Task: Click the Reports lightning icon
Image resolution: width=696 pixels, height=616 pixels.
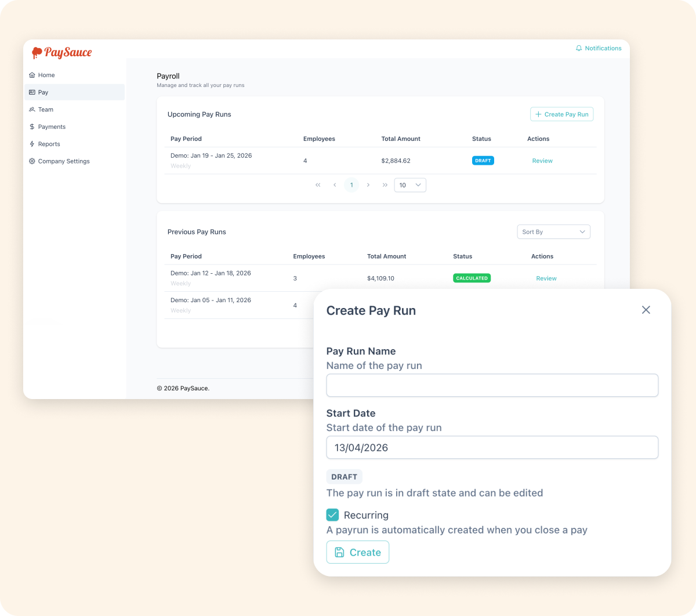Action: tap(32, 144)
